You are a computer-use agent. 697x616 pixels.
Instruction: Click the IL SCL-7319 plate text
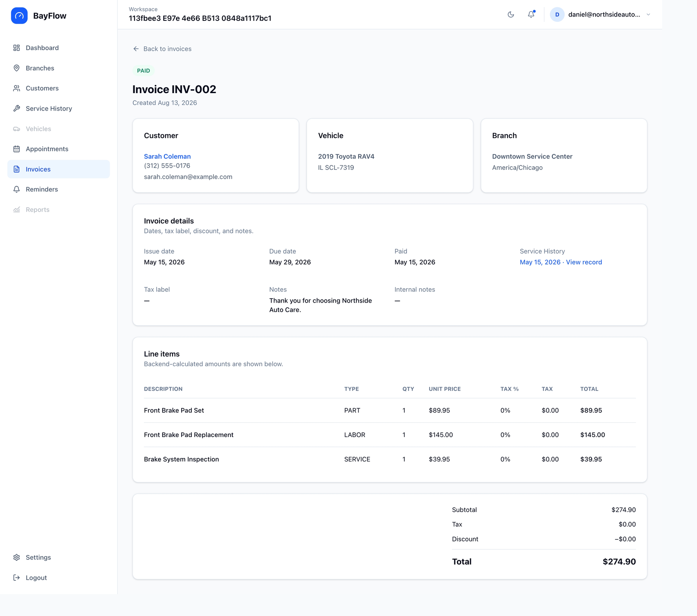click(x=336, y=168)
